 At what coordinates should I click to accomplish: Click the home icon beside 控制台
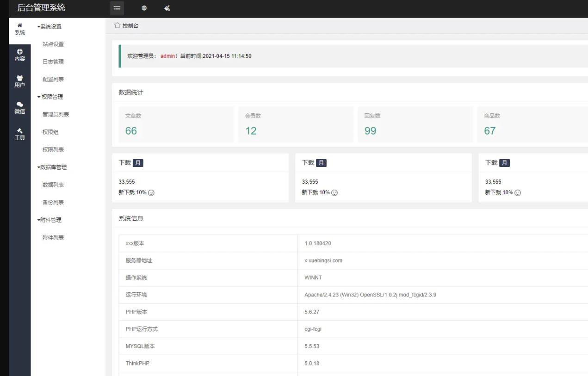tap(117, 25)
